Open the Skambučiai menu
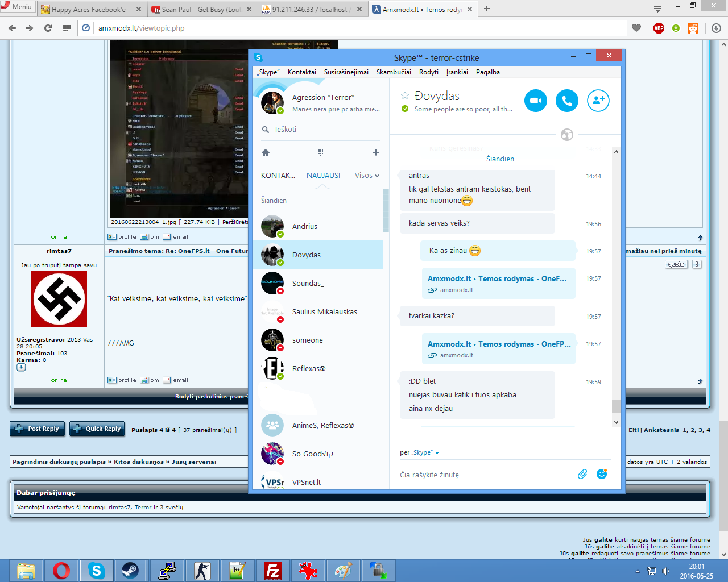The image size is (728, 582). click(x=394, y=72)
